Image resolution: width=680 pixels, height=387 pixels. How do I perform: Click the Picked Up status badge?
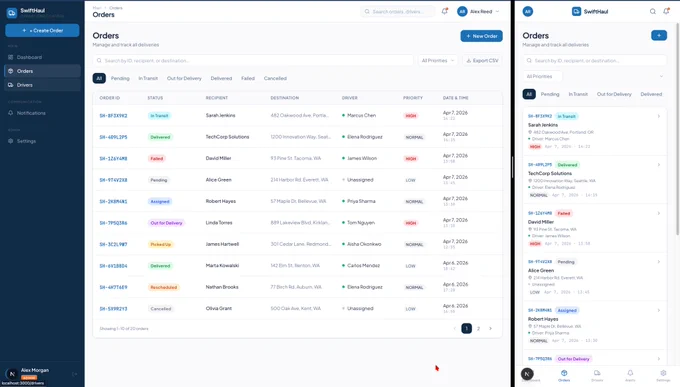point(160,244)
